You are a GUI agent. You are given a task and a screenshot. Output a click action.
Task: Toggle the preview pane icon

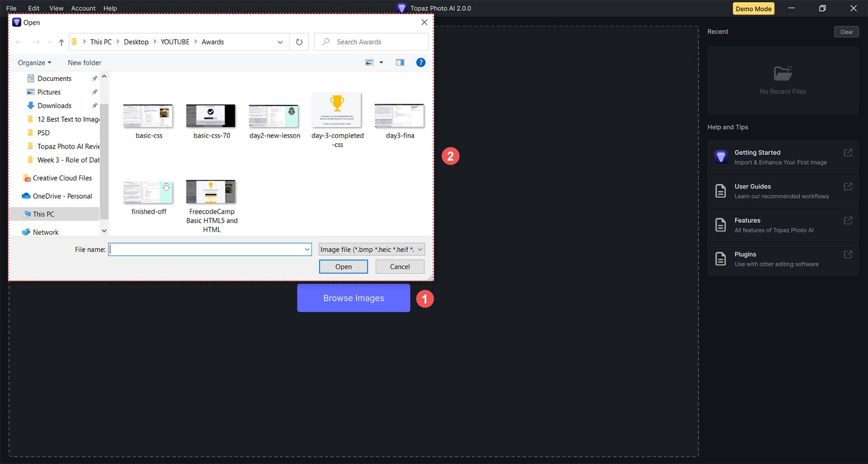[x=399, y=62]
